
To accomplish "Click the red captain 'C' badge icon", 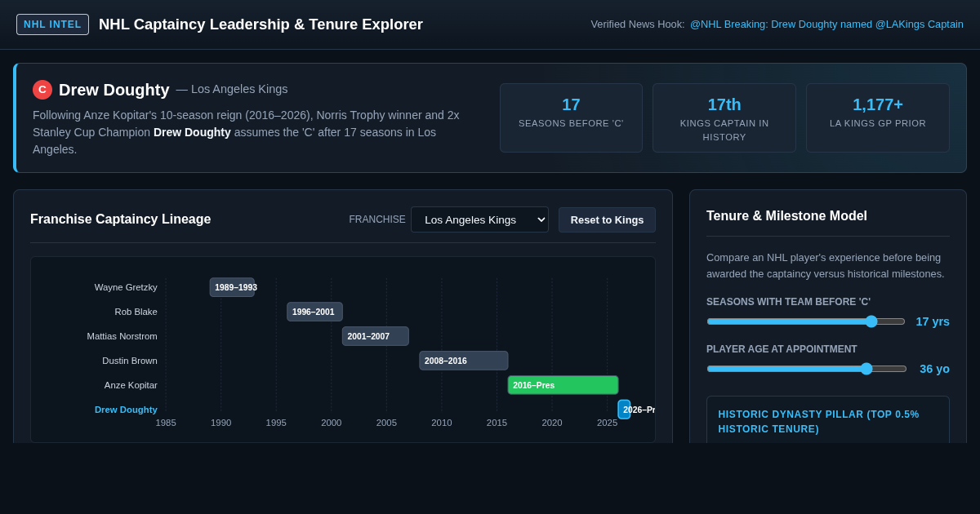I will tap(42, 90).
